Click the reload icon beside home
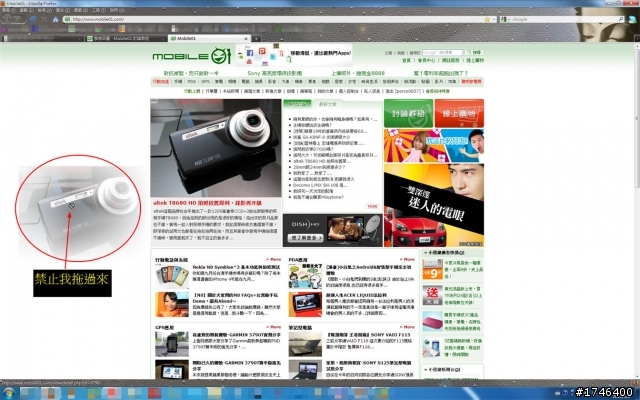640x400 pixels. tap(33, 19)
